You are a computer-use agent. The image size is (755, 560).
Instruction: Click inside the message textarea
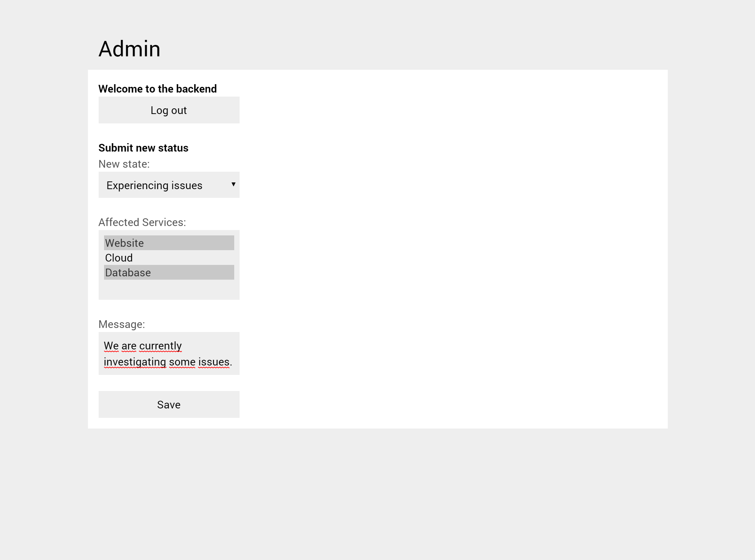[169, 353]
